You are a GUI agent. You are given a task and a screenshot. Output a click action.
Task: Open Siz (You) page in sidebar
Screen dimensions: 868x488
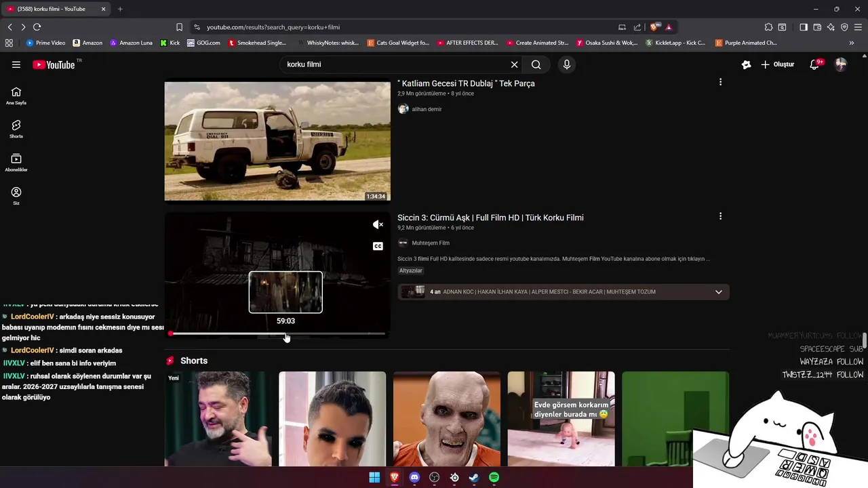[16, 196]
